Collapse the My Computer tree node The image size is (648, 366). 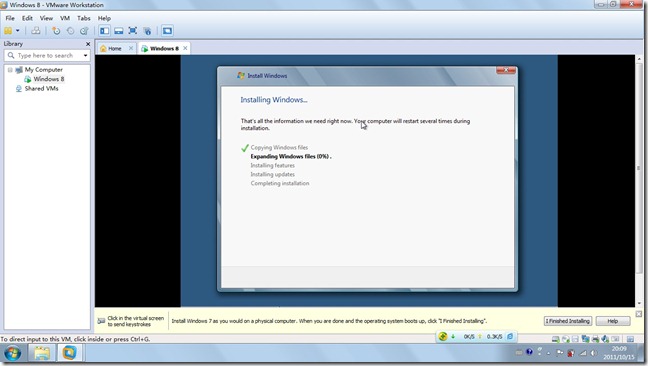click(x=10, y=70)
